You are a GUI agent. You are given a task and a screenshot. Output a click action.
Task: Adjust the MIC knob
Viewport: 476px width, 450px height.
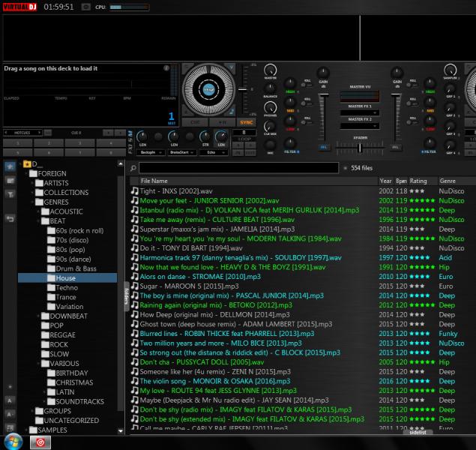pyautogui.click(x=270, y=145)
